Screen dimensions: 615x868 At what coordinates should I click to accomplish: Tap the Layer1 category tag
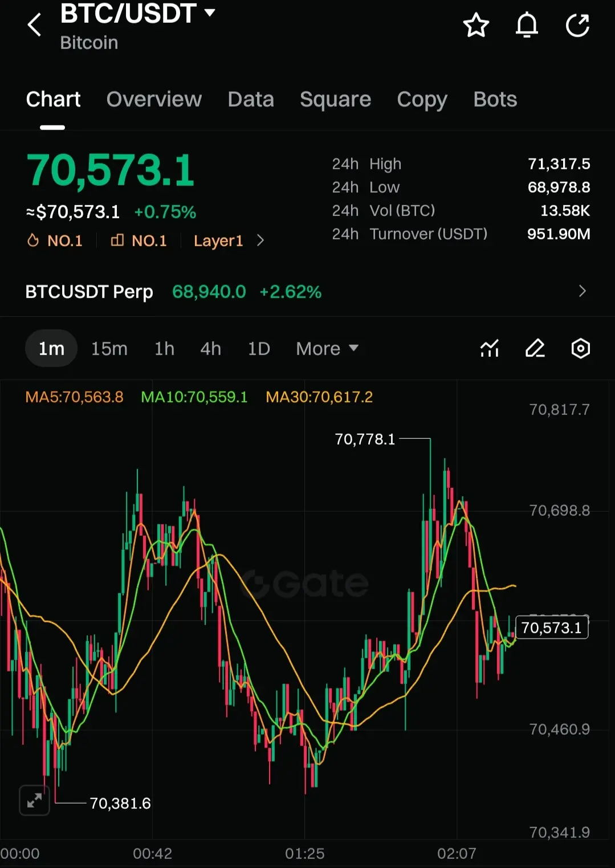coord(218,241)
